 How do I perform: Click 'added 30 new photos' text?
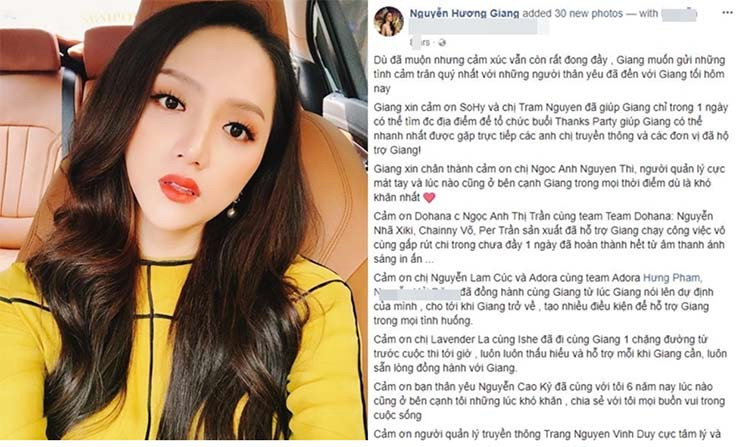click(x=572, y=14)
